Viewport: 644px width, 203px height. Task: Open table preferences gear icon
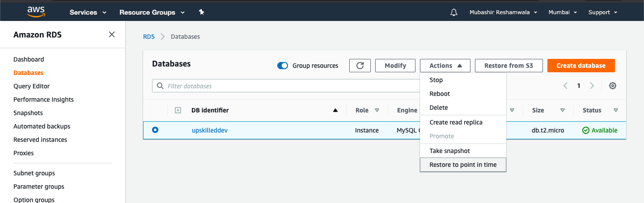(x=613, y=86)
